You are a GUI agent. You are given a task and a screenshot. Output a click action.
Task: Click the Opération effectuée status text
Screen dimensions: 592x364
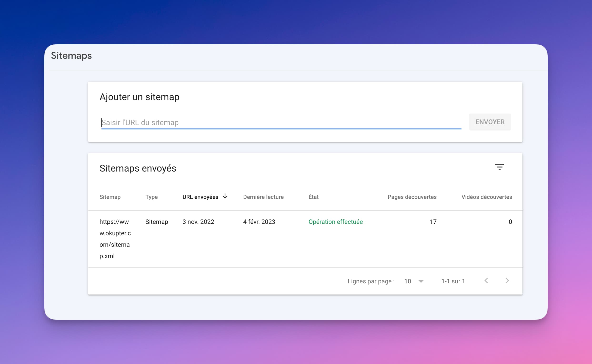336,222
